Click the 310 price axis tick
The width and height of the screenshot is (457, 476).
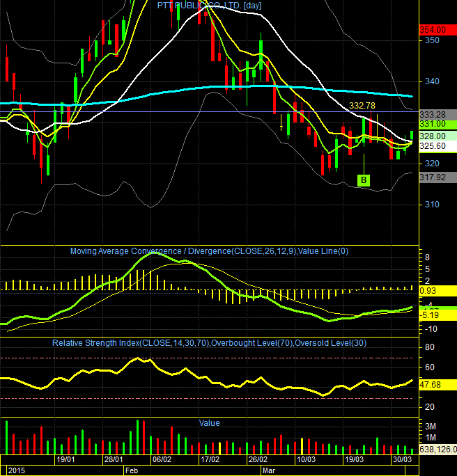pos(432,205)
